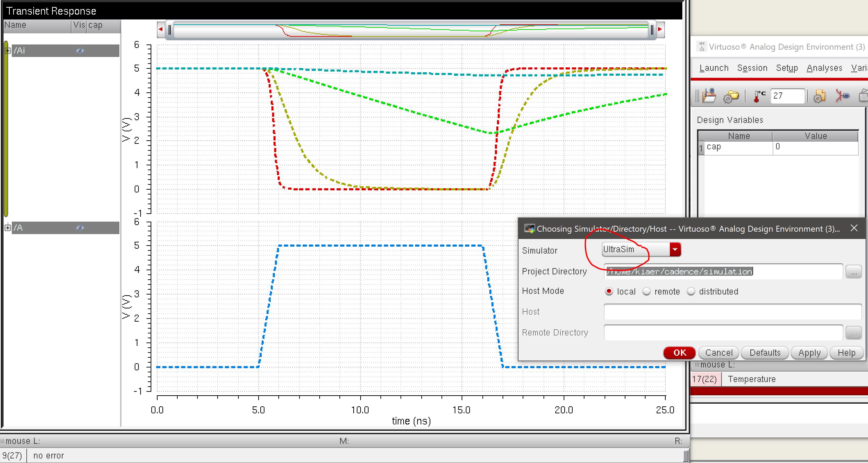
Task: Click the time (ns) x-axis label
Action: (411, 421)
